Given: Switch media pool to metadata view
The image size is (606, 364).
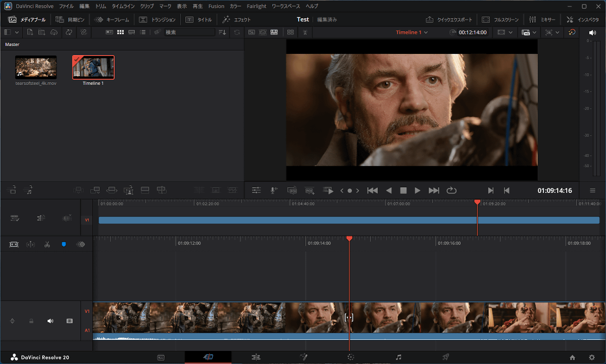Looking at the screenshot, I should (109, 32).
